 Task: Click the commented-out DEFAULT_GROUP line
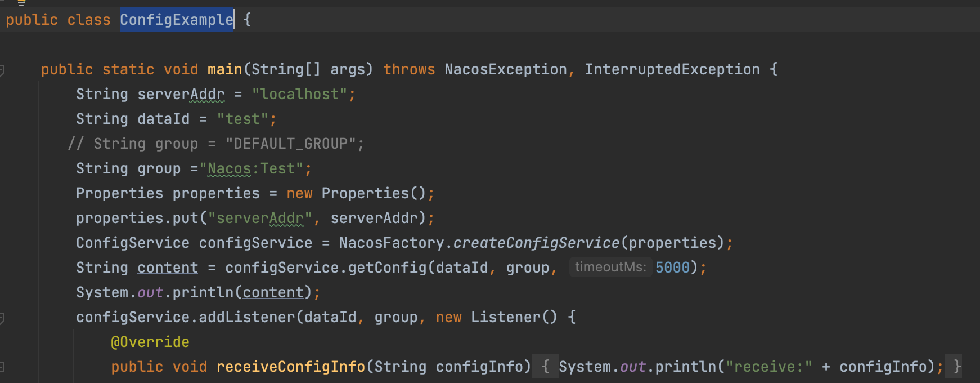(215, 144)
